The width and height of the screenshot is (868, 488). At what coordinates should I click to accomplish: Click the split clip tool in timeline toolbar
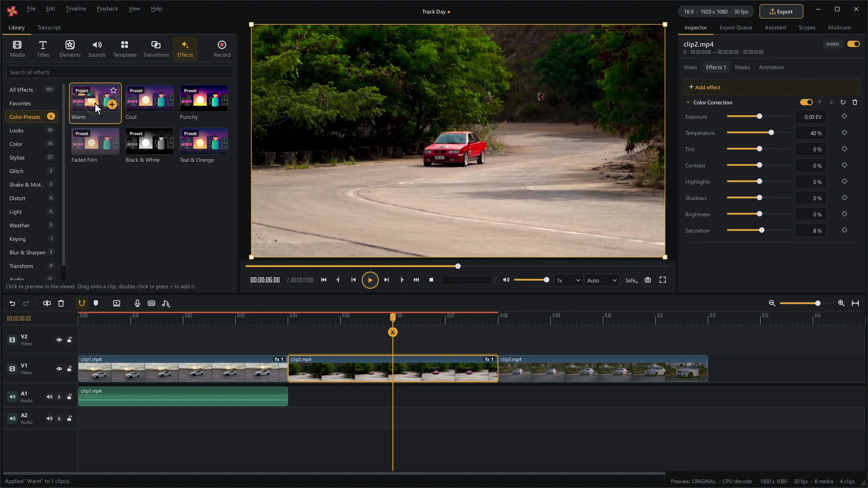pos(47,303)
